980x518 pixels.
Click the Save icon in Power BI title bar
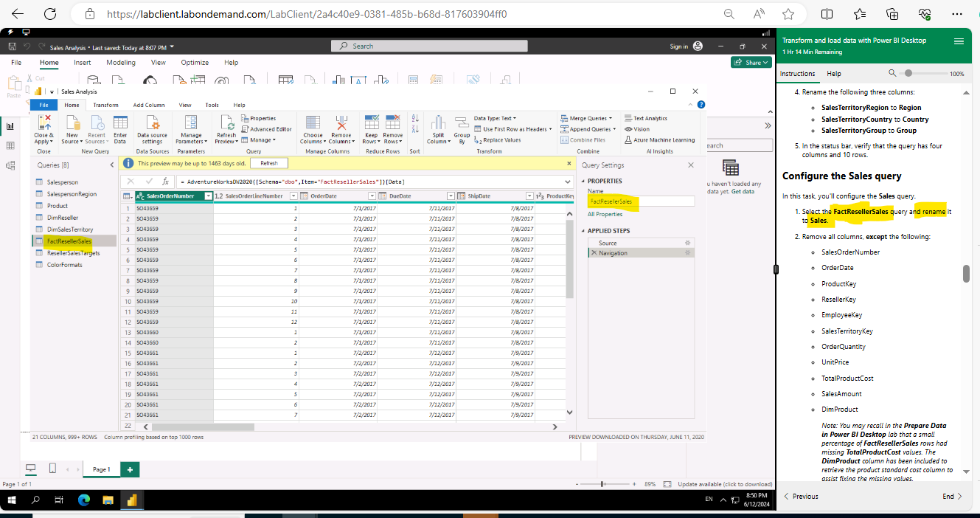pyautogui.click(x=13, y=46)
